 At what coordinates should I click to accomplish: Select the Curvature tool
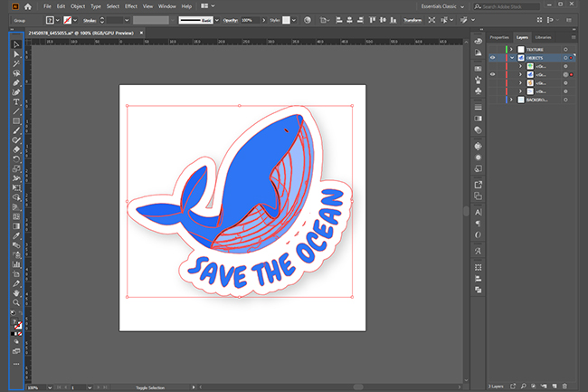click(x=16, y=92)
